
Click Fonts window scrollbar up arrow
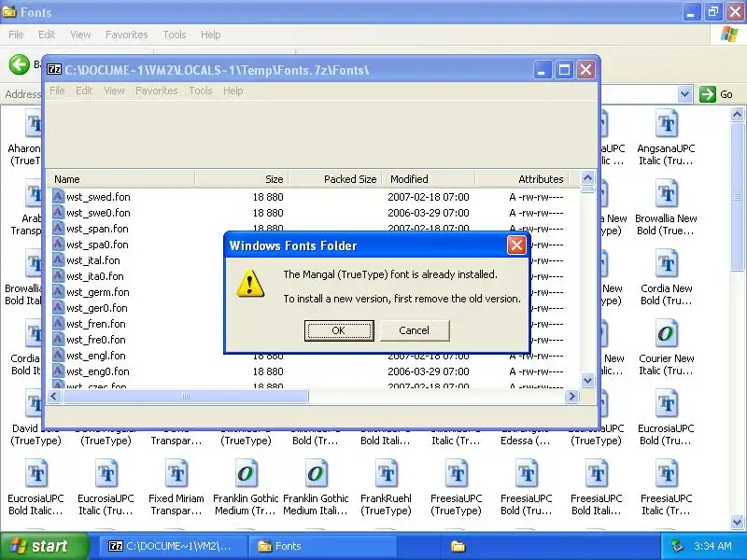737,114
